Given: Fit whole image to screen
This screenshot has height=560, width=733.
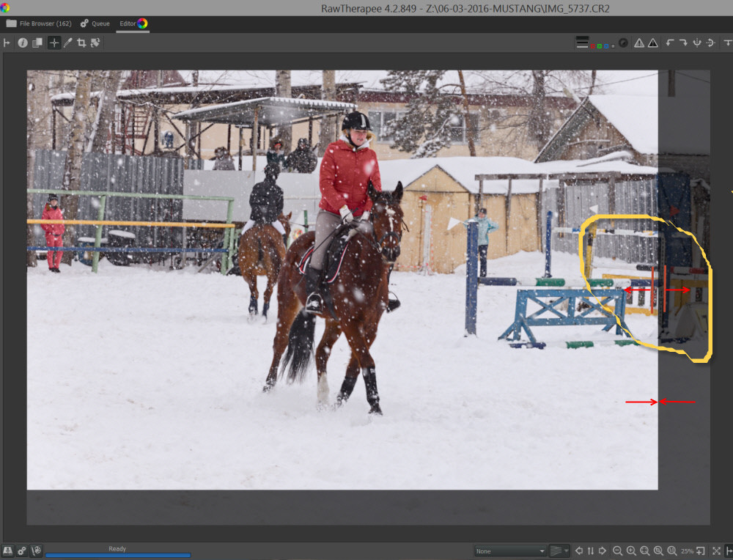Looking at the screenshot, I should (x=644, y=551).
